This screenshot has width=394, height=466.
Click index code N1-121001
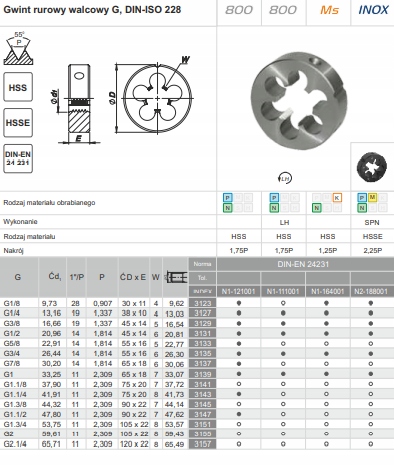point(238,291)
